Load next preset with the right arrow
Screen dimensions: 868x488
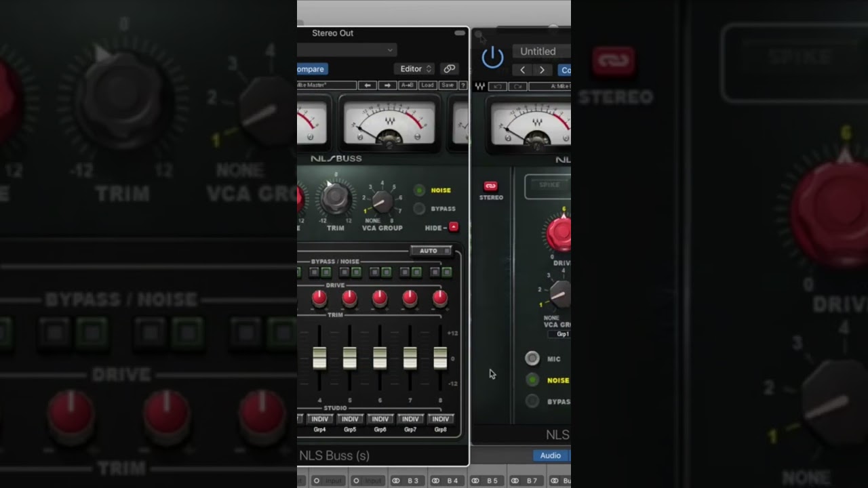point(387,85)
